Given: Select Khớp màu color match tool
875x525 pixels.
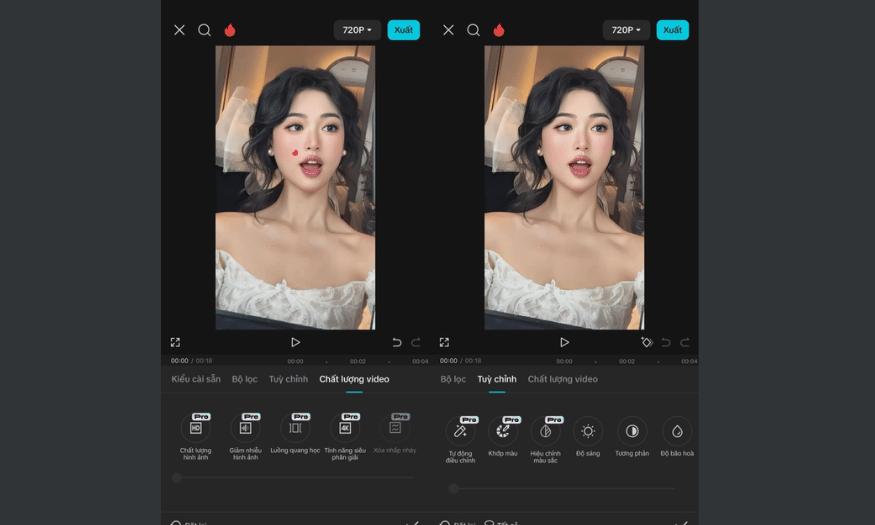Looking at the screenshot, I should click(503, 437).
